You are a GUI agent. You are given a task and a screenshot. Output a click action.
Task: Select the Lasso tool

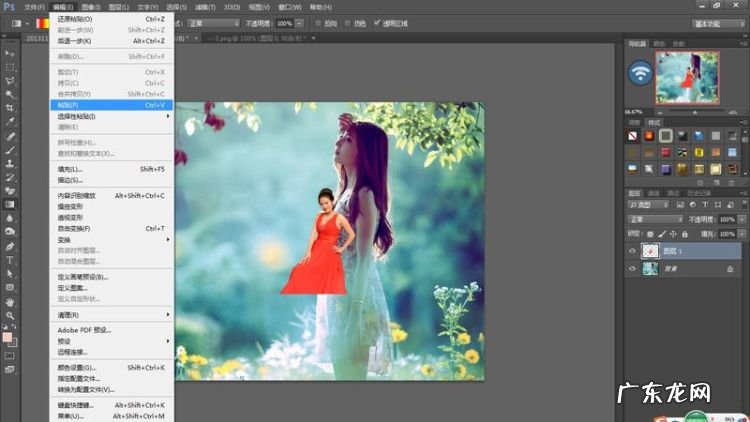(x=10, y=80)
